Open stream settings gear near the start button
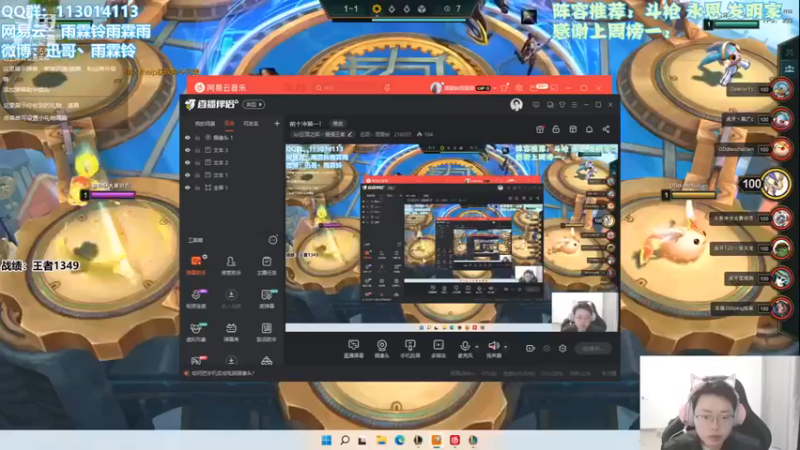This screenshot has height=450, width=800. pyautogui.click(x=562, y=348)
